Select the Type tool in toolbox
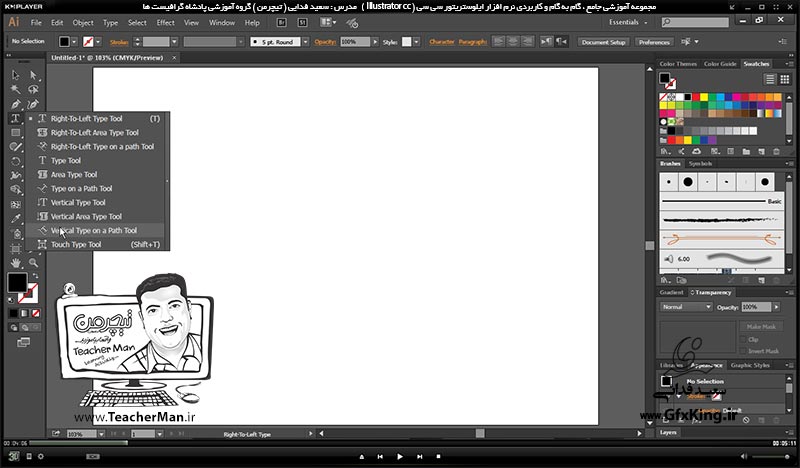This screenshot has height=468, width=800. pyautogui.click(x=15, y=118)
